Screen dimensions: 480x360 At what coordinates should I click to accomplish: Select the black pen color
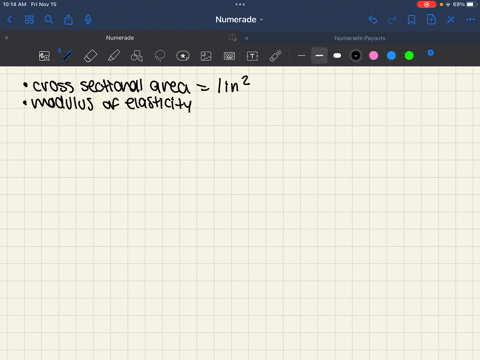click(356, 56)
